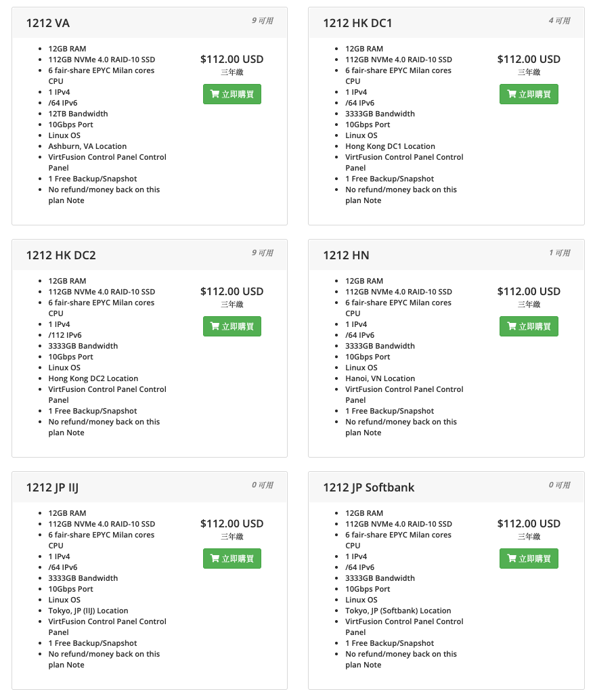Select the cart icon on 1212 JP Softbank
Screen dimensions: 595x700
coord(511,559)
